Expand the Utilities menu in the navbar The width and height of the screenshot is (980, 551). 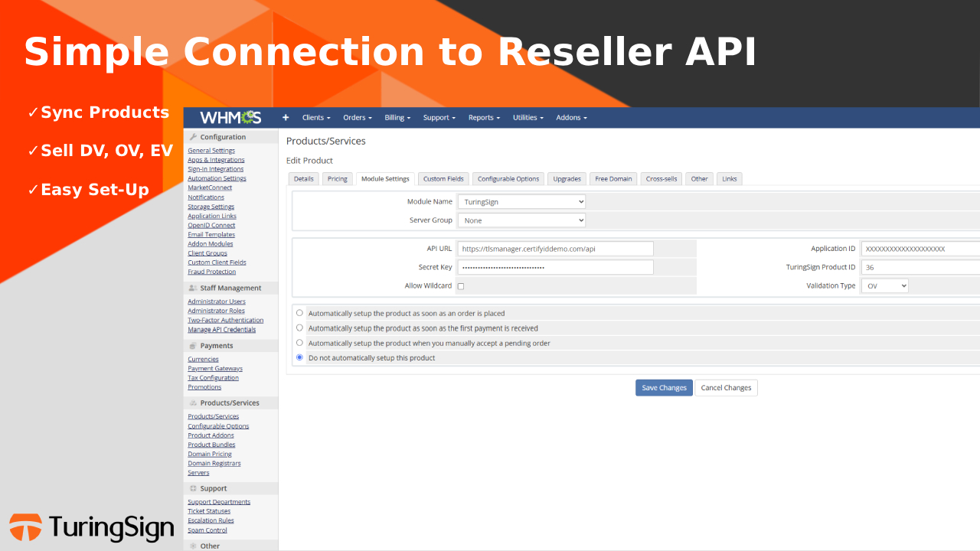pyautogui.click(x=528, y=118)
